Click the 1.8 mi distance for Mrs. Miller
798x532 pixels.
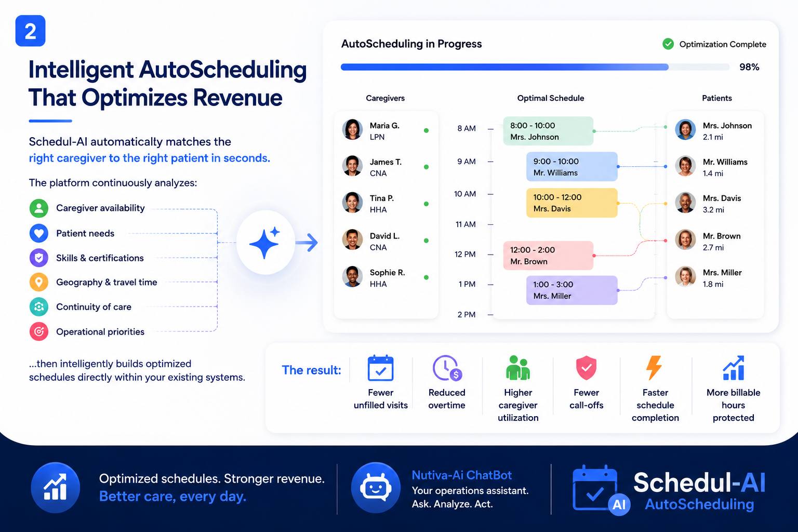(x=713, y=284)
